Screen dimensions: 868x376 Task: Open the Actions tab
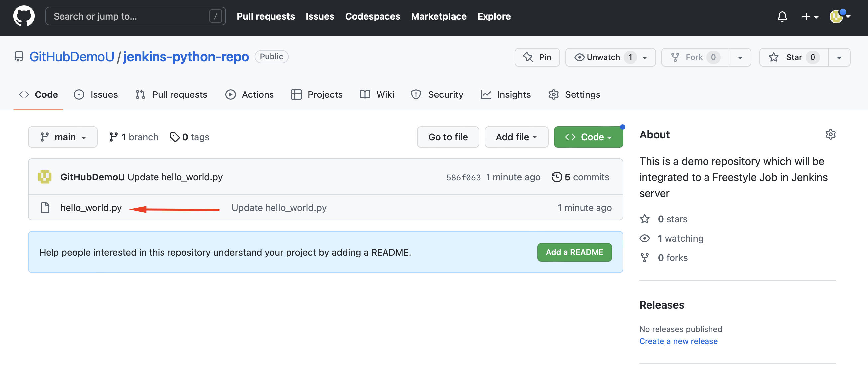coord(249,94)
